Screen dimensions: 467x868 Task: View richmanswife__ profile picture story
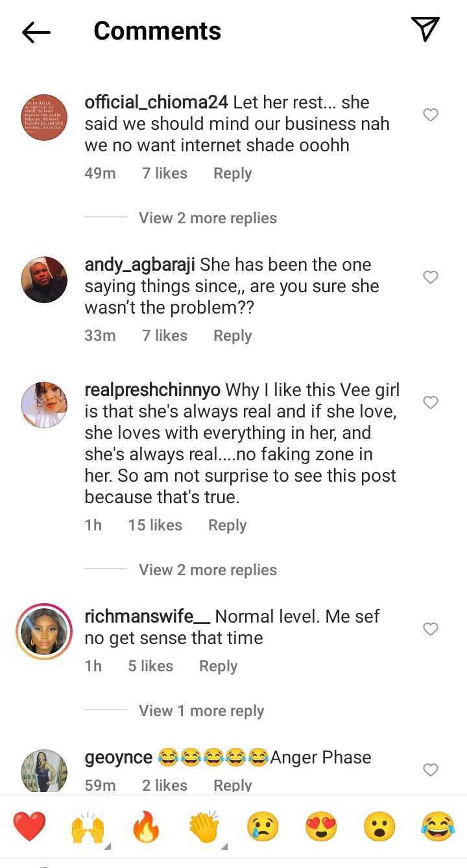coord(44,632)
